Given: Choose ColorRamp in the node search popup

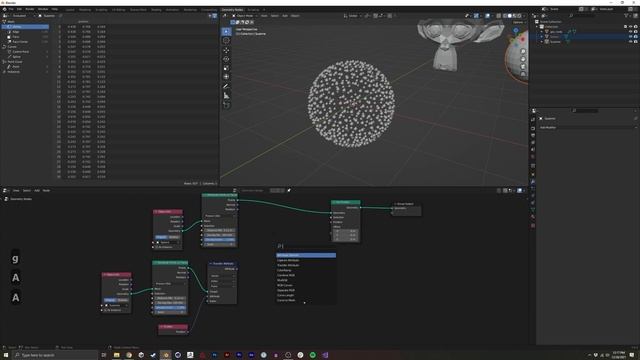Looking at the screenshot, I should tap(306, 270).
